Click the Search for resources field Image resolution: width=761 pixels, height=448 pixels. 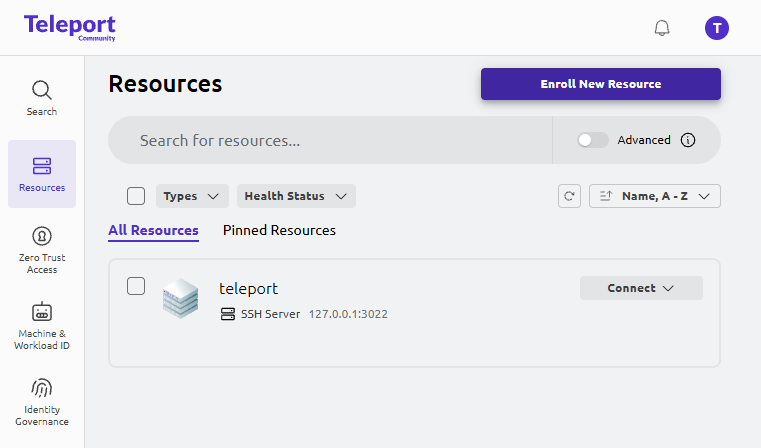click(x=330, y=140)
